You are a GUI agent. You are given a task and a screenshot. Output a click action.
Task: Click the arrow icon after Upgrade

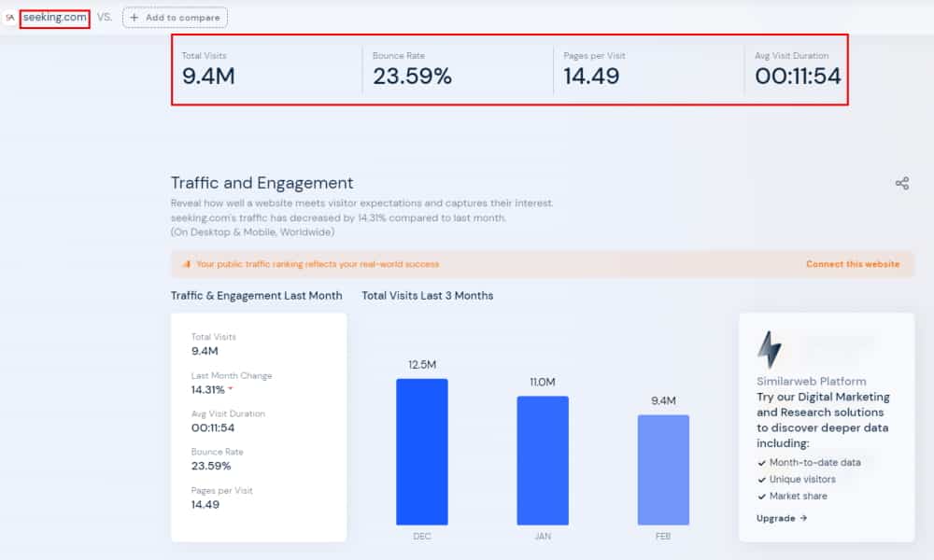[x=803, y=518]
